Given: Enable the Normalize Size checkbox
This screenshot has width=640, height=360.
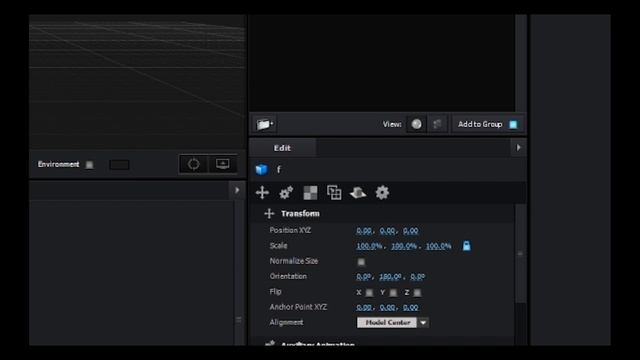Looking at the screenshot, I should [x=361, y=262].
